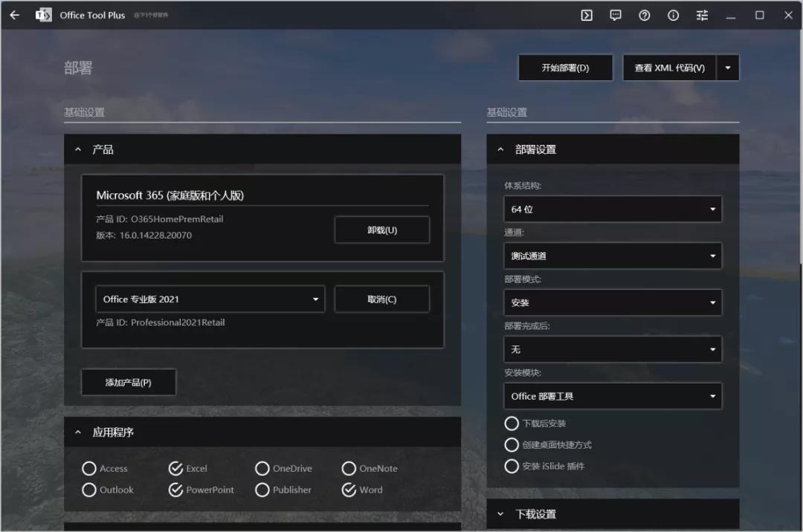Open the 通道 dropdown showing 测试通道

[x=612, y=256]
